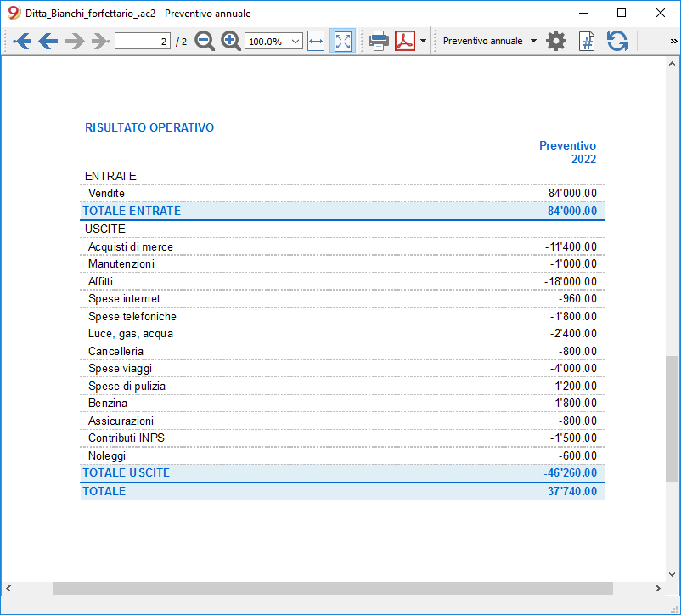This screenshot has width=681, height=616.
Task: Click the USCITE section header
Action: [104, 229]
